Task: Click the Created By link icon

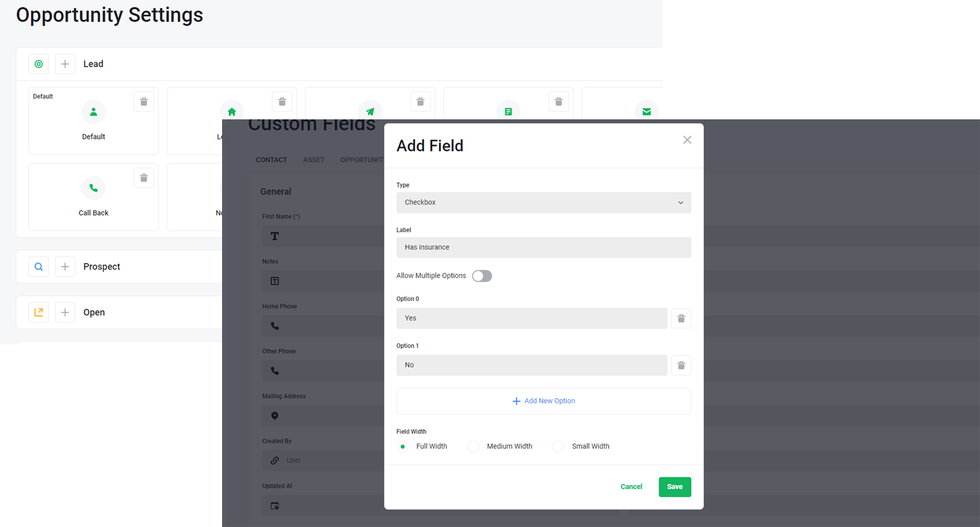Action: tap(275, 461)
